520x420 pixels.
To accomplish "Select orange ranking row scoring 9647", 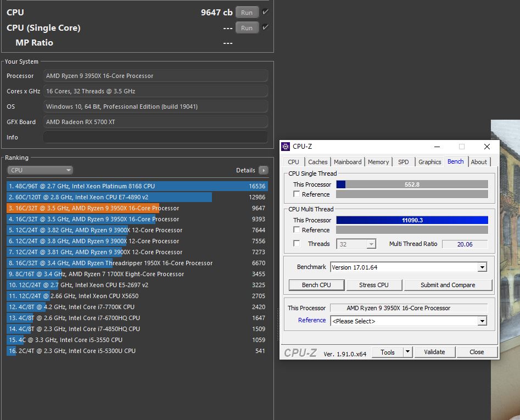I will pyautogui.click(x=137, y=208).
